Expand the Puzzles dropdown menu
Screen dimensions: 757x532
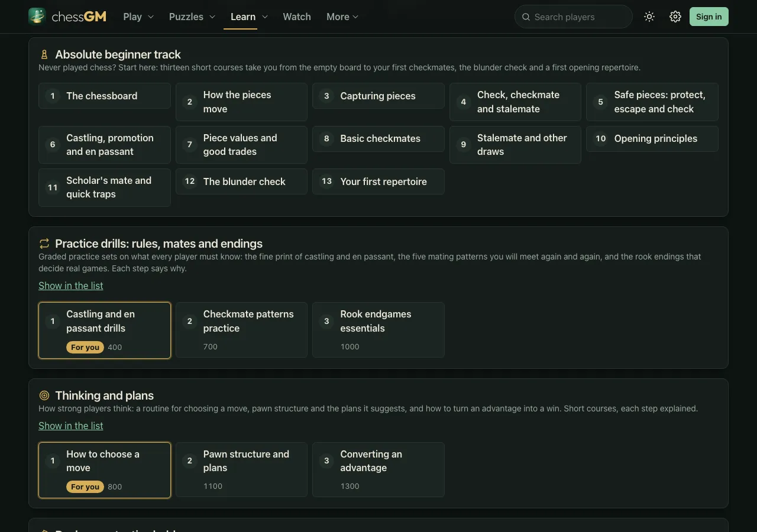pyautogui.click(x=192, y=17)
